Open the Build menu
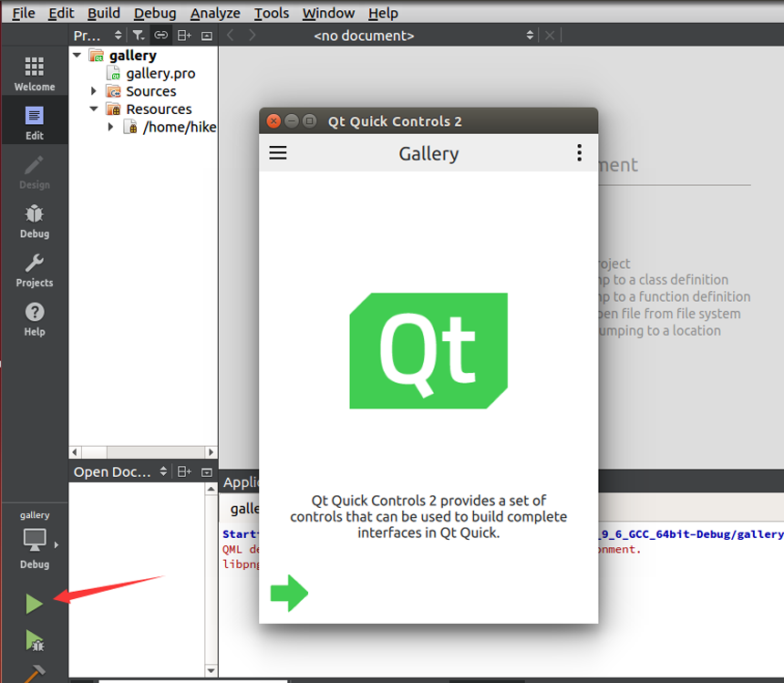Screen dimensions: 784x683 pyautogui.click(x=104, y=13)
